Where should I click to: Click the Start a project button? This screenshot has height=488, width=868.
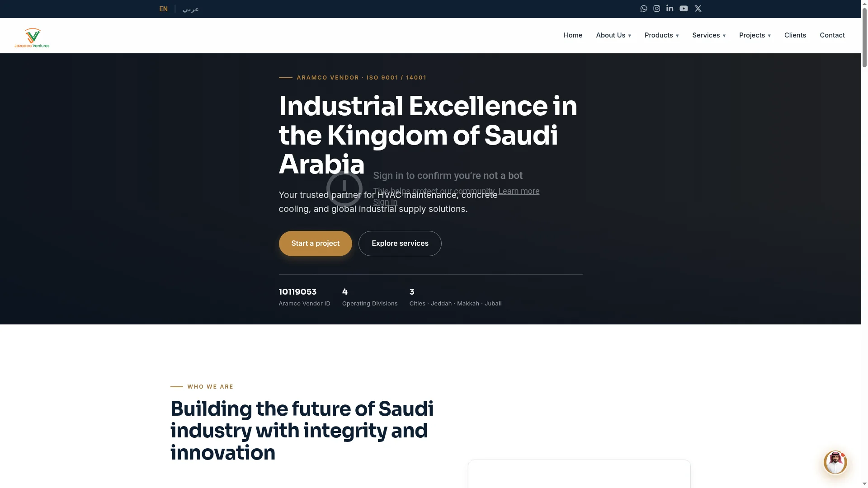pyautogui.click(x=316, y=244)
